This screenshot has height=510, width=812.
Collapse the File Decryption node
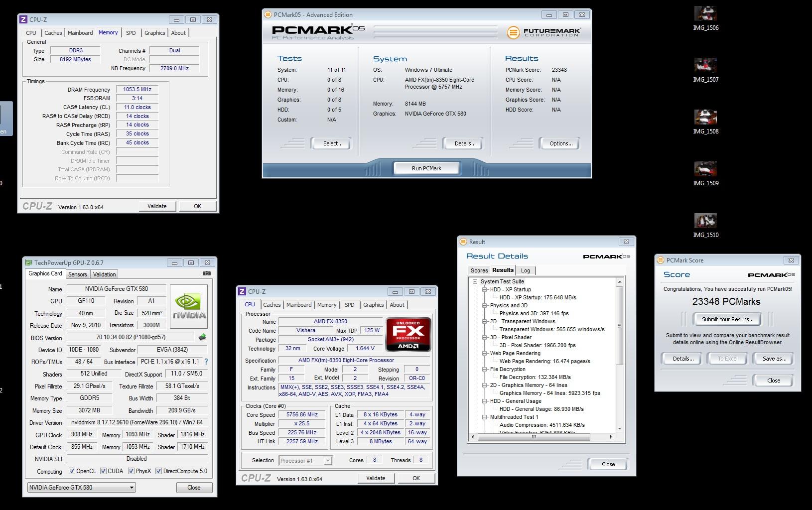coord(484,369)
